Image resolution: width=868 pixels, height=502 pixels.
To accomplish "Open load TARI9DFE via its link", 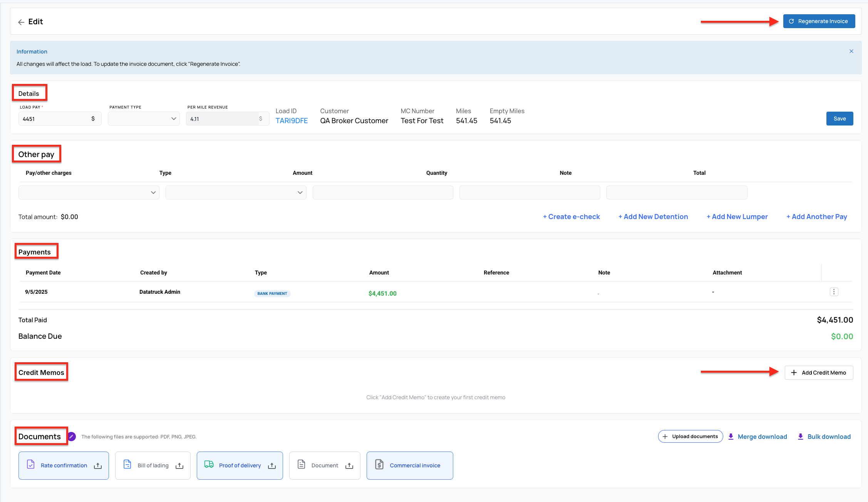I will [291, 120].
